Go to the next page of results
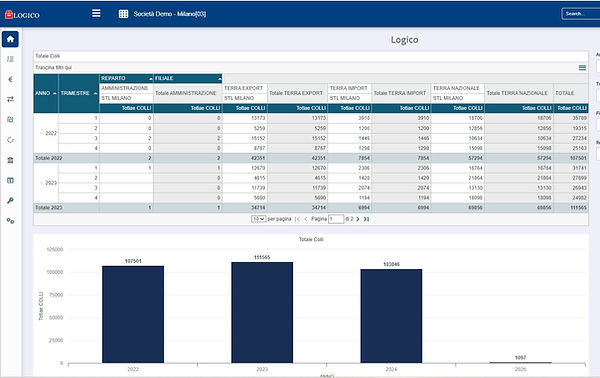Image resolution: width=600 pixels, height=378 pixels. coord(358,219)
